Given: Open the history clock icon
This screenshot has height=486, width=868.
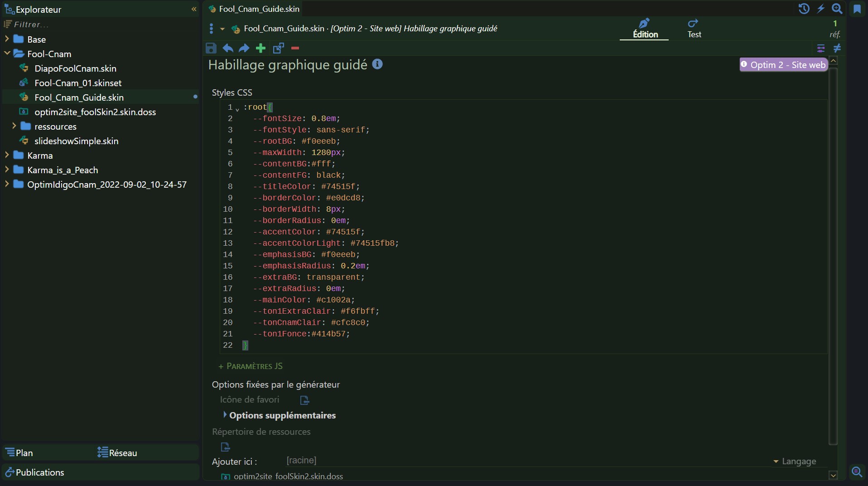Looking at the screenshot, I should (x=804, y=9).
